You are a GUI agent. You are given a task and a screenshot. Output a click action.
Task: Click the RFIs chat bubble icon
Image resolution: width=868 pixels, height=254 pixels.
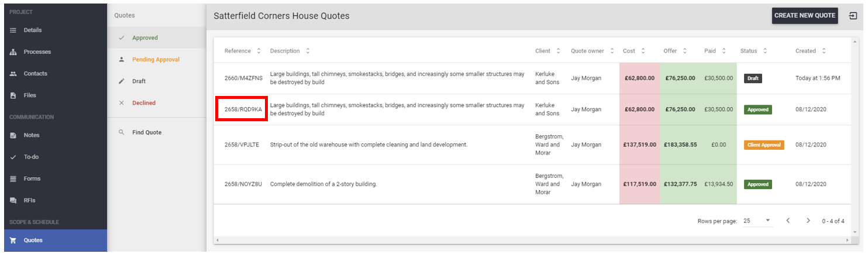13,200
